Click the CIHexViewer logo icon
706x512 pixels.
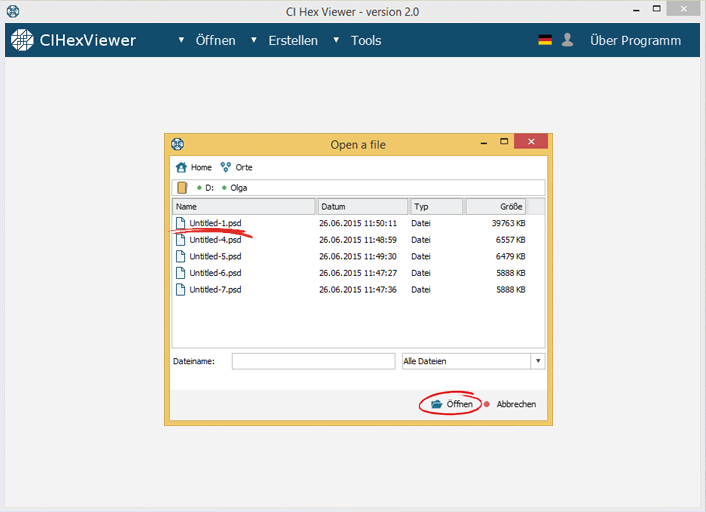22,41
